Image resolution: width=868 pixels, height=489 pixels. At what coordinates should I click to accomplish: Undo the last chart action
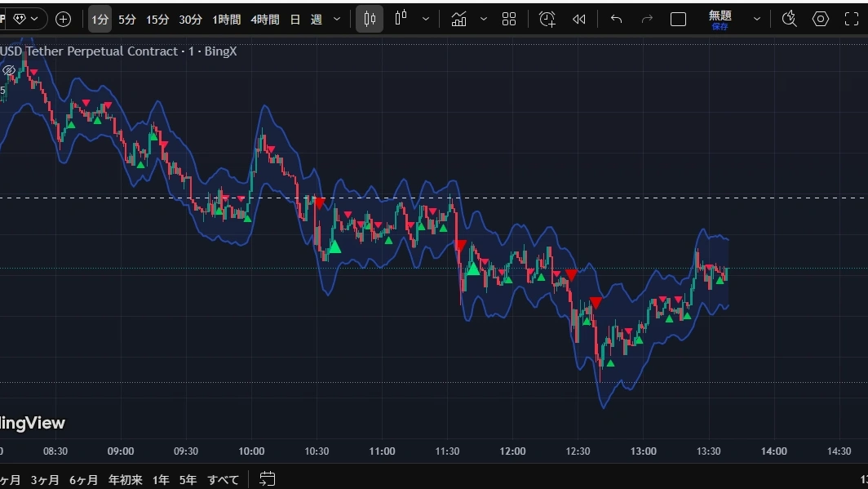click(616, 19)
